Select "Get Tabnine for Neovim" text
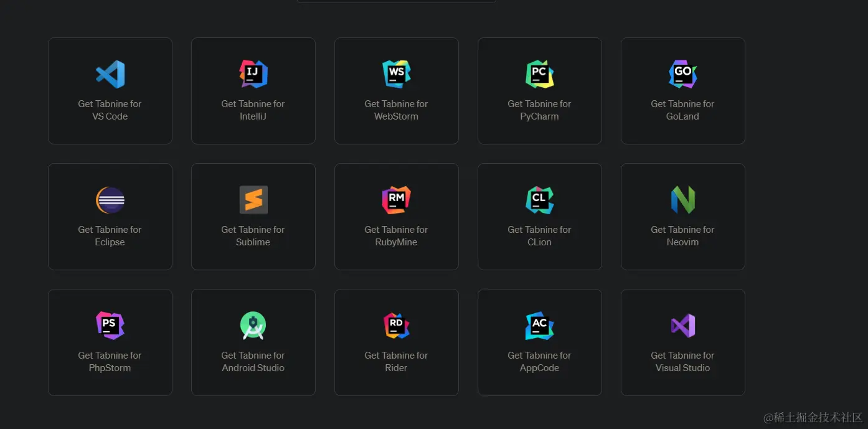This screenshot has width=868, height=429. coord(683,236)
